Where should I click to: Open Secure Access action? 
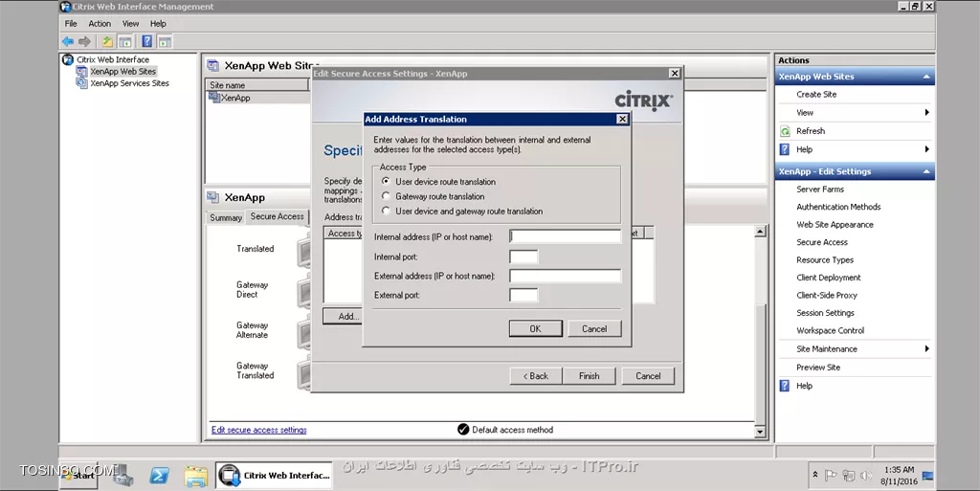click(822, 242)
